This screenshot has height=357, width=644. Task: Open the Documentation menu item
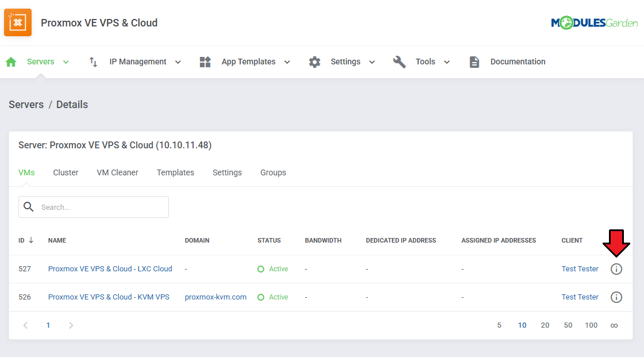pyautogui.click(x=518, y=62)
